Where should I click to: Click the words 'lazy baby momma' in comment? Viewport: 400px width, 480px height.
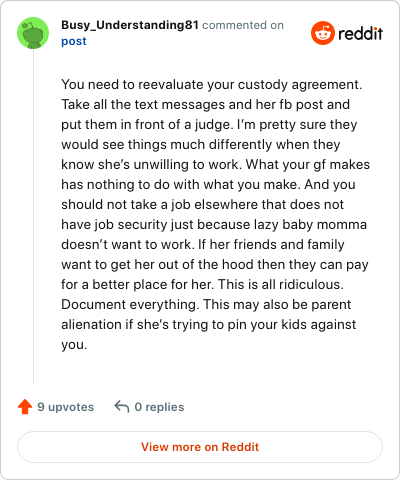(310, 225)
